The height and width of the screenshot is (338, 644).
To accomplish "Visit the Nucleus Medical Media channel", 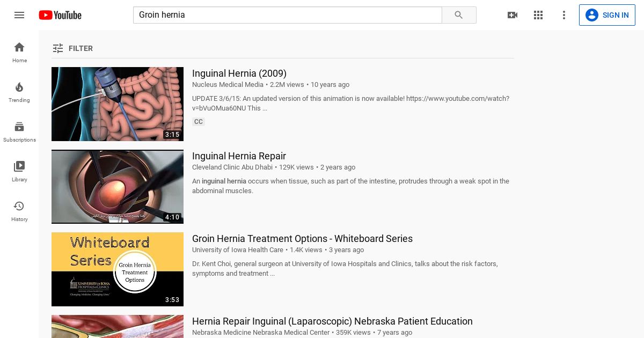I will click(228, 85).
